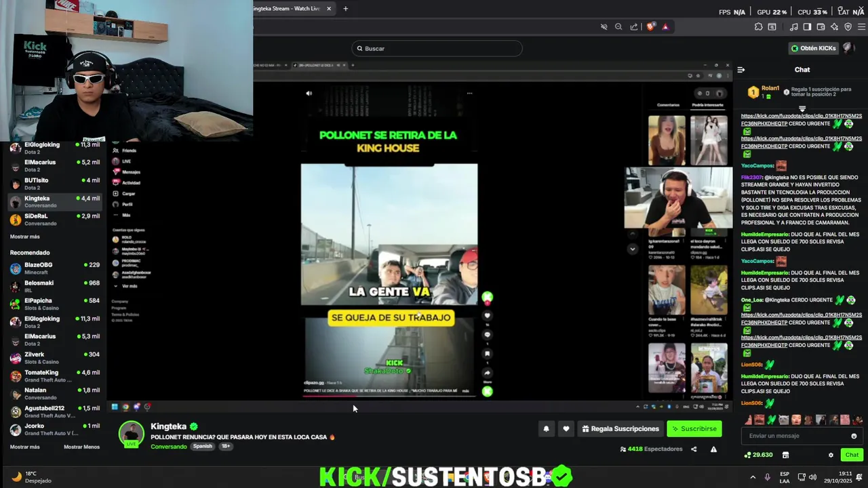The width and height of the screenshot is (868, 488).
Task: Click the green Chat send button
Action: (x=852, y=455)
